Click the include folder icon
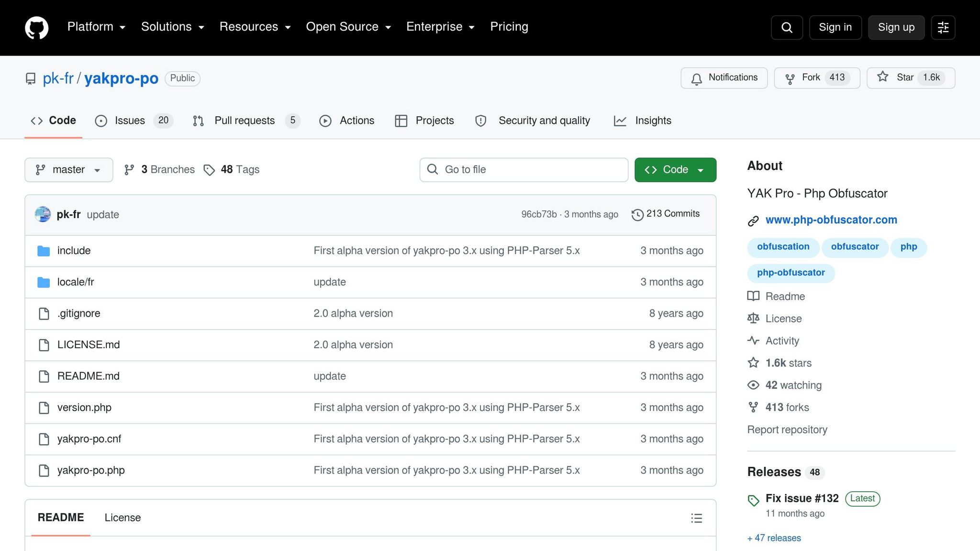 pos(44,251)
